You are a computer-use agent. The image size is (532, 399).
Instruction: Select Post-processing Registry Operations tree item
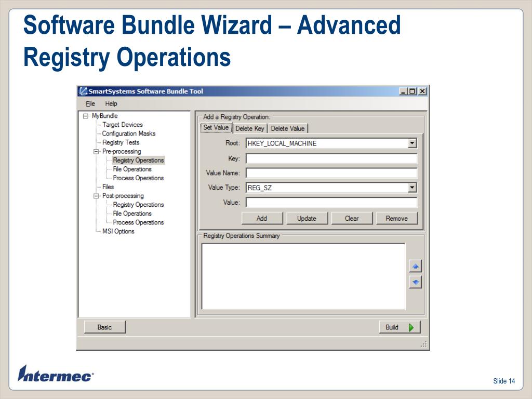(138, 205)
